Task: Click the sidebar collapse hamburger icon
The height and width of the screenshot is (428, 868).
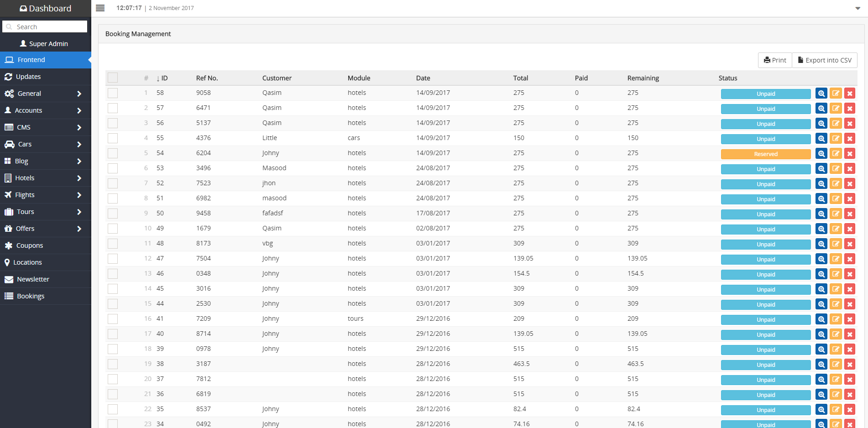Action: [100, 8]
